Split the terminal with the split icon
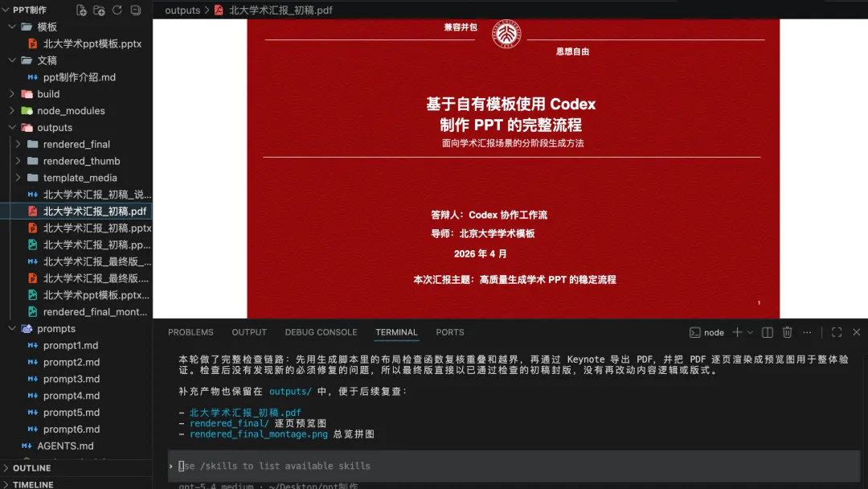 coord(768,332)
